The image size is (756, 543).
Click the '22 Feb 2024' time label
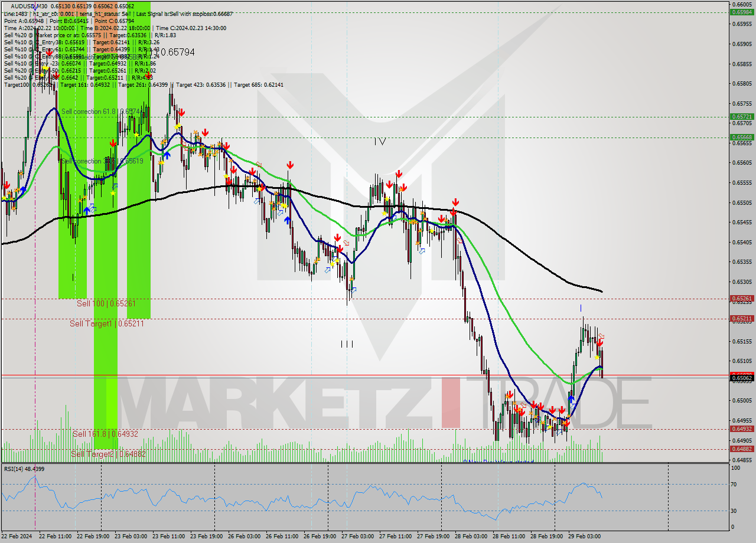click(x=17, y=537)
